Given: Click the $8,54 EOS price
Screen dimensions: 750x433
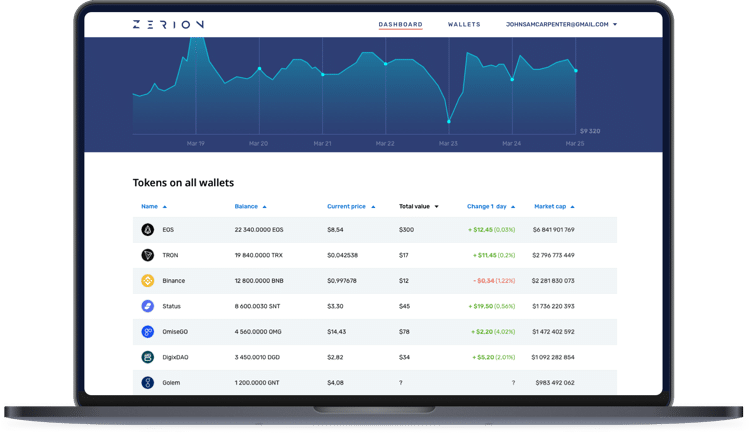Looking at the screenshot, I should pos(335,230).
